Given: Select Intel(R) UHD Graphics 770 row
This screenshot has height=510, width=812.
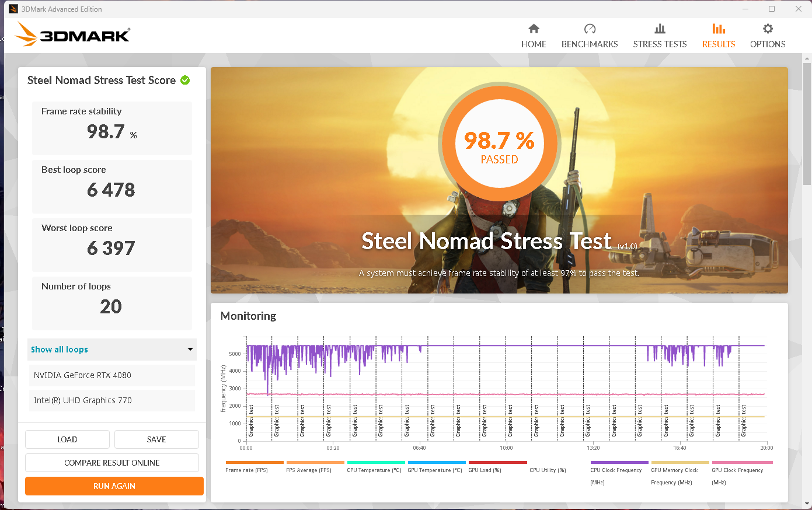Looking at the screenshot, I should 112,400.
